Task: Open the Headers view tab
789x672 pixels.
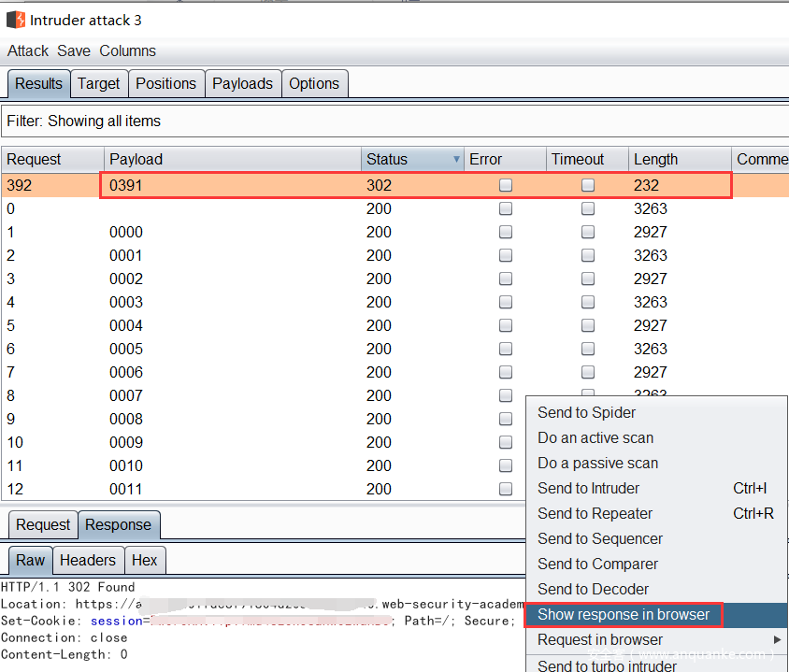Action: click(88, 561)
